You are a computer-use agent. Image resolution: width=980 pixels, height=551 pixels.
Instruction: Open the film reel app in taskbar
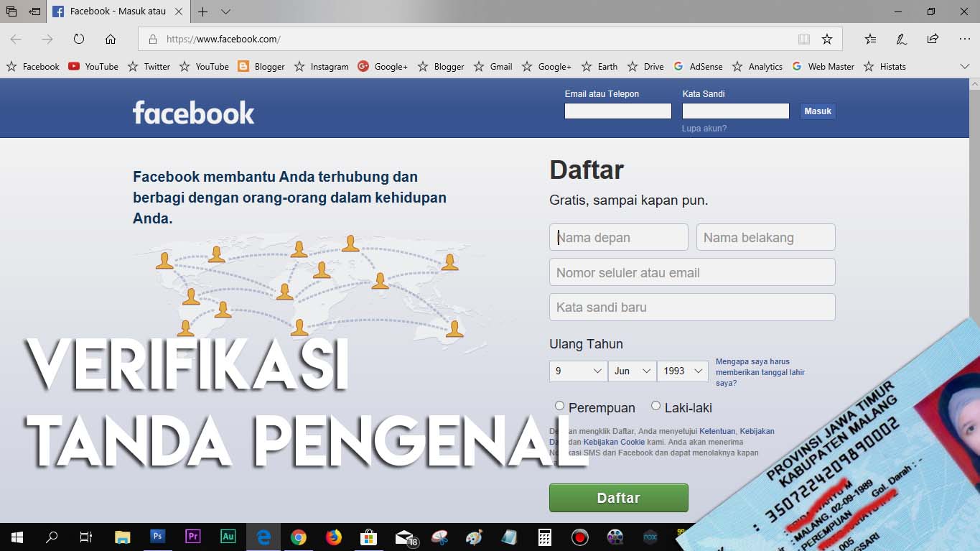(x=615, y=537)
